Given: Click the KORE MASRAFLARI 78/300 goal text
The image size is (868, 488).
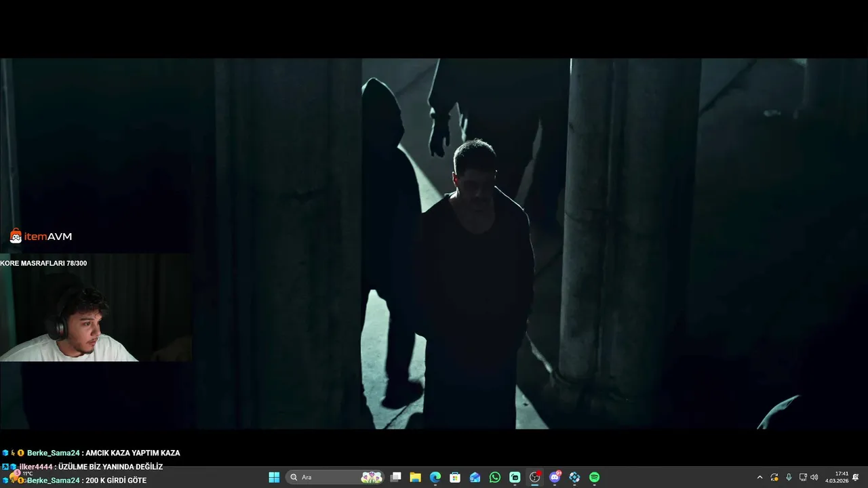Looking at the screenshot, I should pos(43,263).
